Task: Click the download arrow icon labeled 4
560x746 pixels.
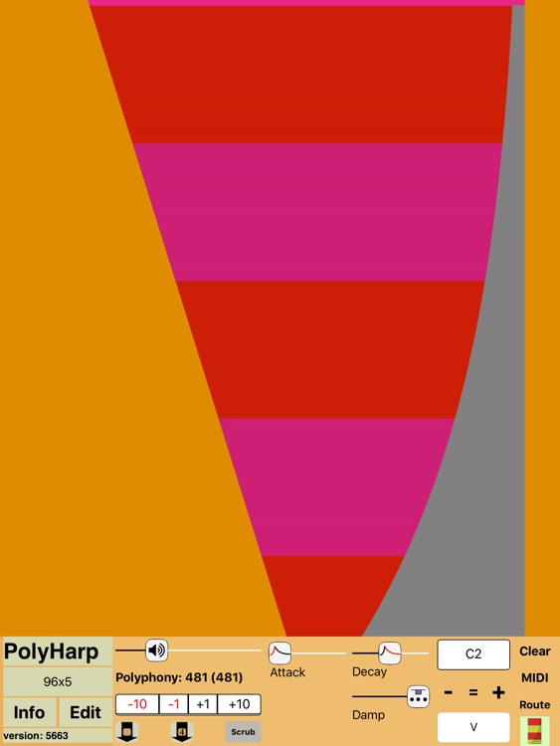Action: (181, 732)
